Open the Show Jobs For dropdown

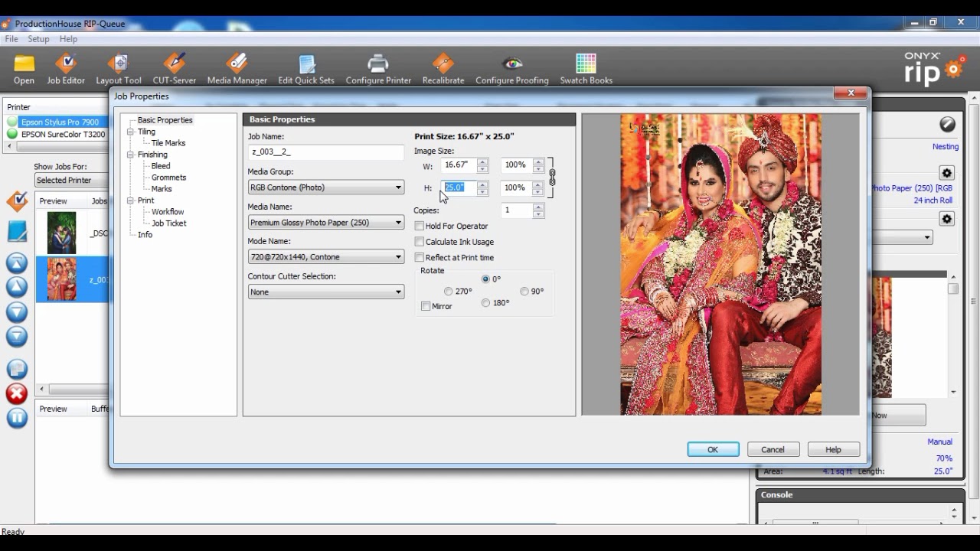[x=72, y=180]
